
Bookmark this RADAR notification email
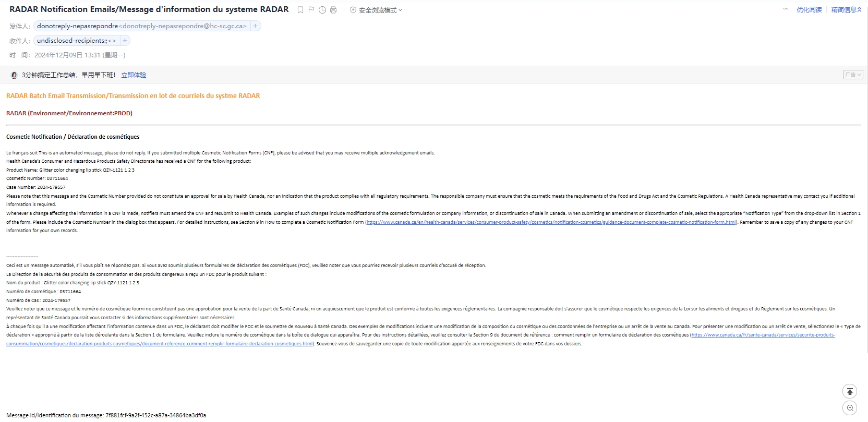coord(300,10)
